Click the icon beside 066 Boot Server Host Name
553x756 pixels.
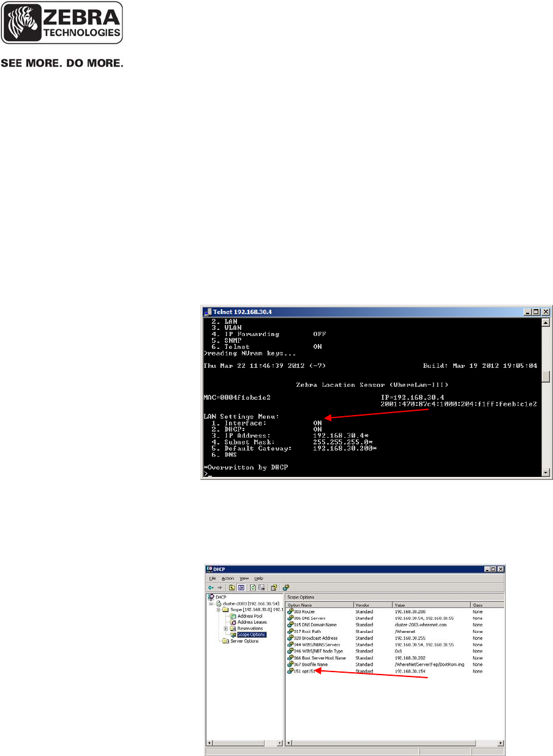point(290,658)
